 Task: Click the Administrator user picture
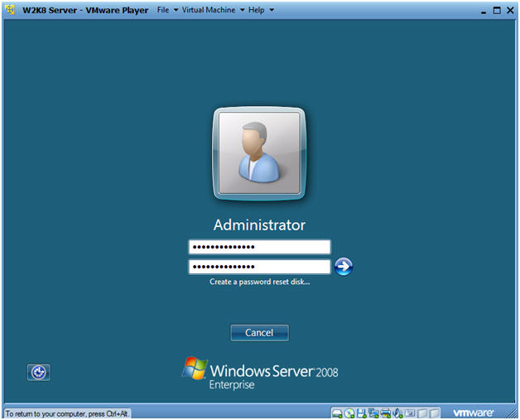[x=259, y=153]
